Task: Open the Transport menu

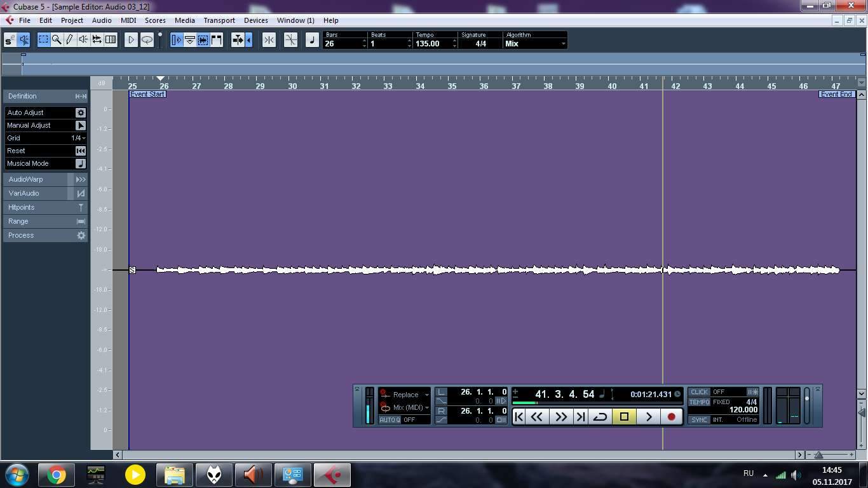Action: [219, 20]
